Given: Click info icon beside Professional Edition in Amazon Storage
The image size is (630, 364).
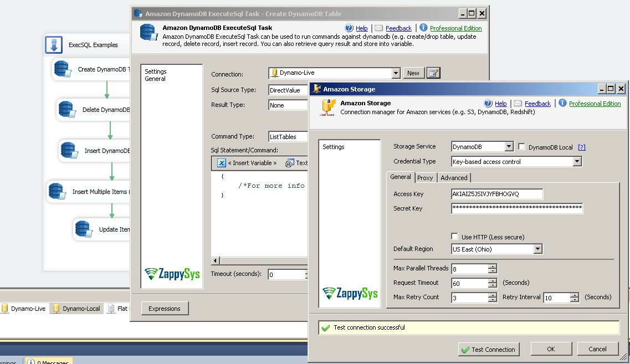Looking at the screenshot, I should pyautogui.click(x=562, y=103).
